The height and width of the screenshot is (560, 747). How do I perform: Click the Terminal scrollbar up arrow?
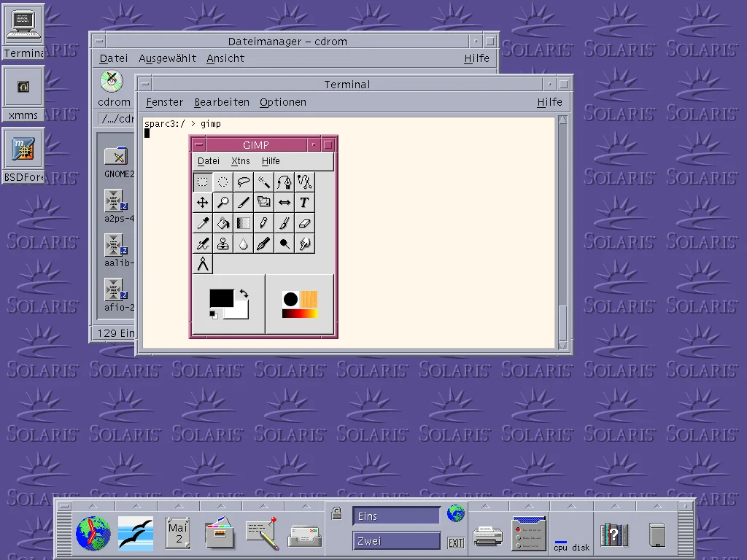pyautogui.click(x=562, y=120)
